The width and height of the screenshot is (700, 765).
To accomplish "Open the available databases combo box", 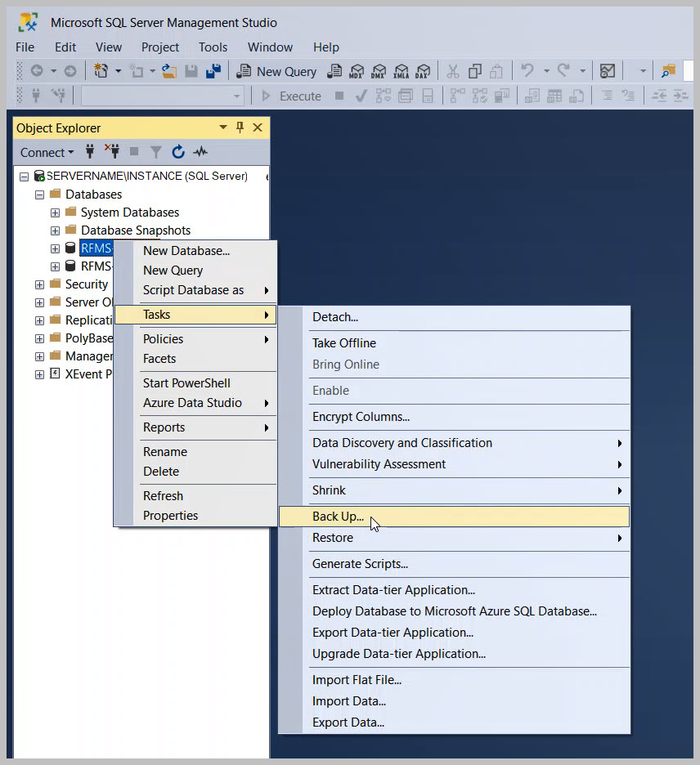I will [x=163, y=96].
